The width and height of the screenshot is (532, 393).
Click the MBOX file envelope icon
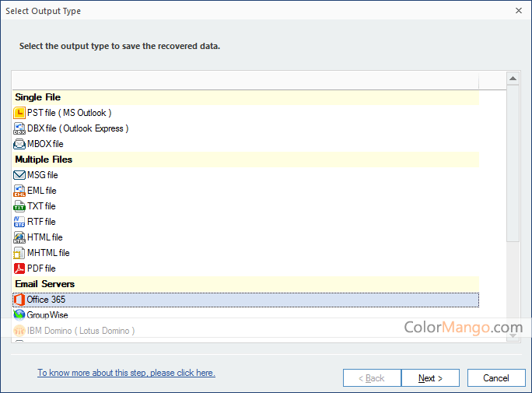coord(20,144)
